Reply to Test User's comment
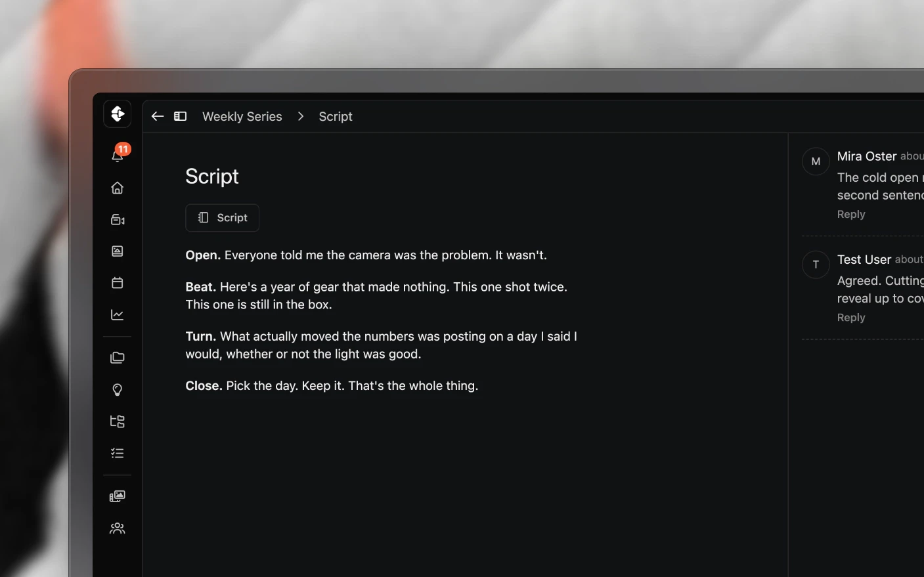Image resolution: width=924 pixels, height=577 pixels. tap(851, 317)
